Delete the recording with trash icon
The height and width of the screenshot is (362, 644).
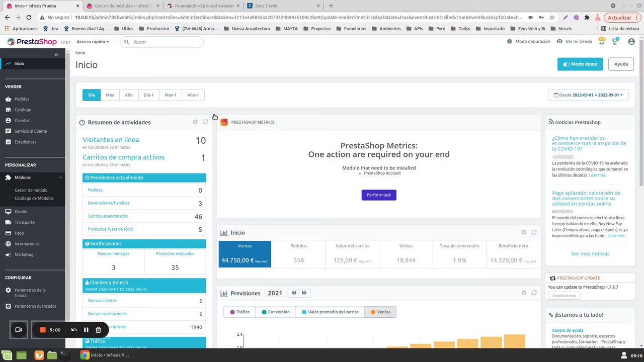pos(98,330)
